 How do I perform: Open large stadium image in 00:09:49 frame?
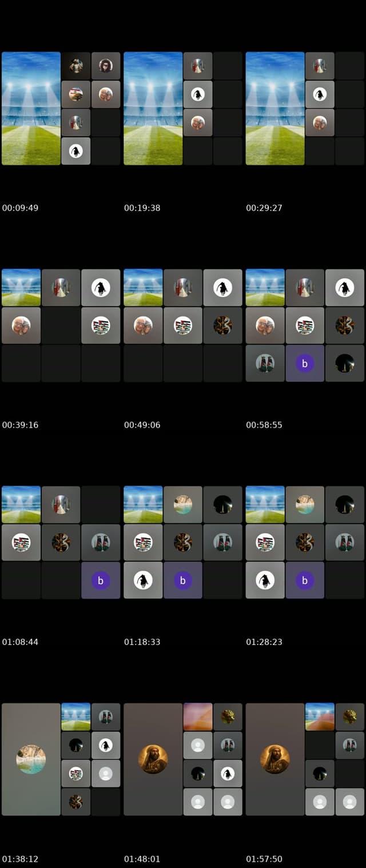pyautogui.click(x=31, y=108)
